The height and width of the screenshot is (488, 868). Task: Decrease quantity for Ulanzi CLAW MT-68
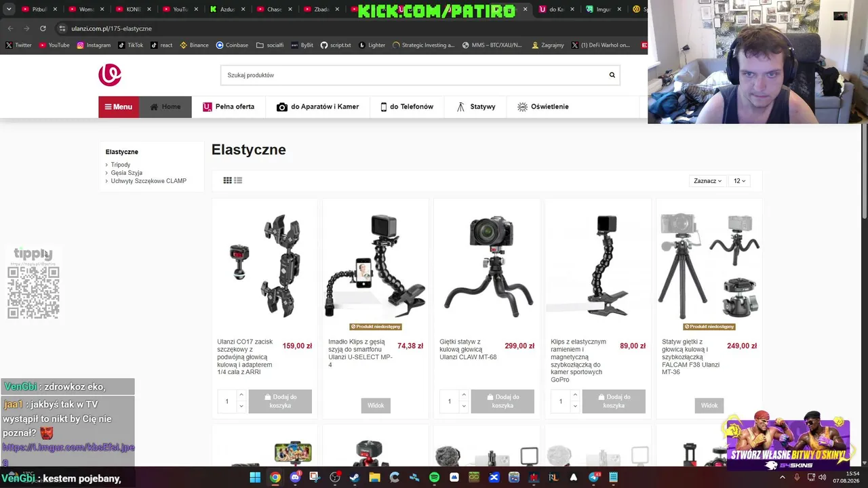click(463, 406)
